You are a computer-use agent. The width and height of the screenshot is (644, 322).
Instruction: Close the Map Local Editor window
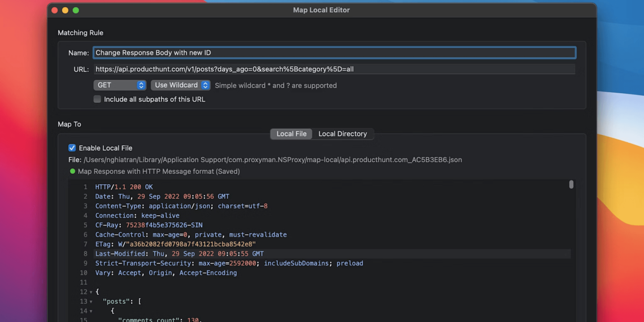click(x=55, y=10)
